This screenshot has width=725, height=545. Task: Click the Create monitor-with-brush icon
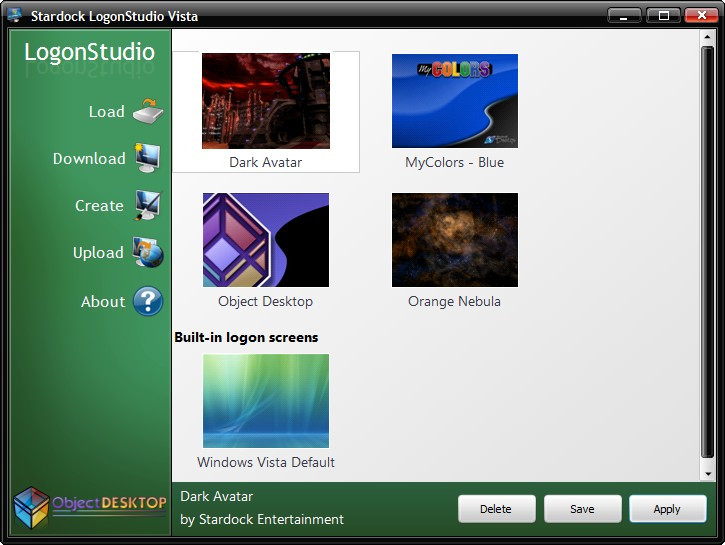[148, 205]
